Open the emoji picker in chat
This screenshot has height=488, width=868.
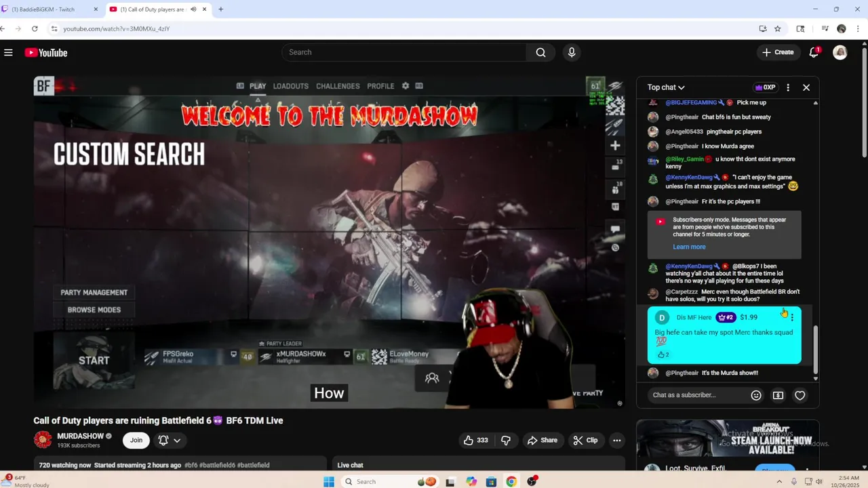point(756,395)
